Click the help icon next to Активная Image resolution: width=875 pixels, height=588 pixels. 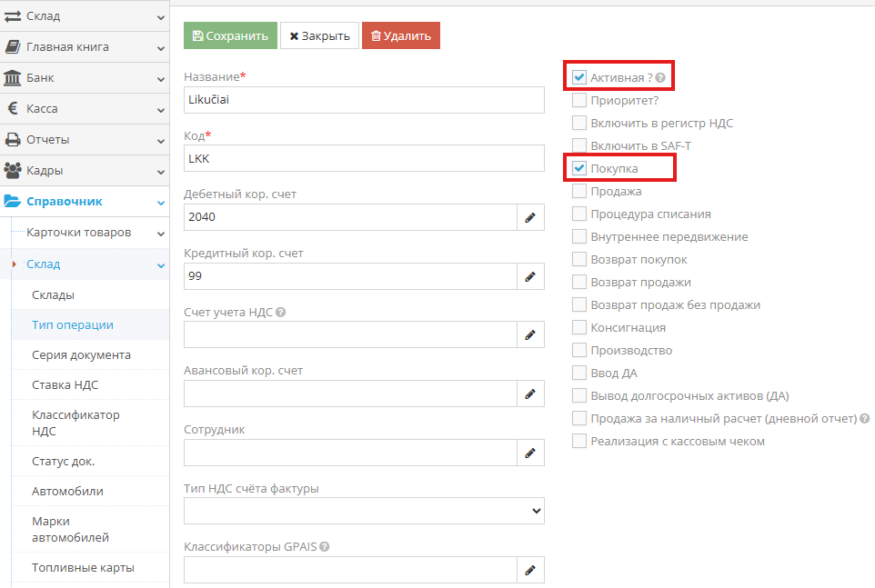(660, 78)
